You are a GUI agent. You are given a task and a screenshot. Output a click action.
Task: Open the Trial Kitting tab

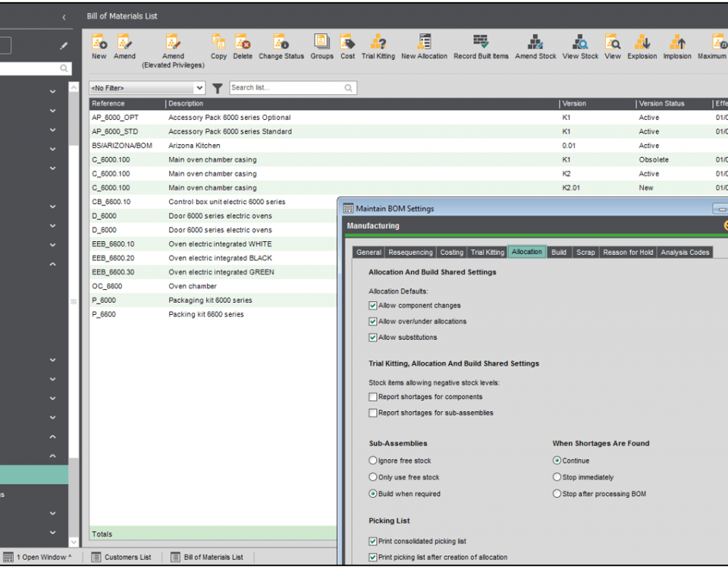488,252
